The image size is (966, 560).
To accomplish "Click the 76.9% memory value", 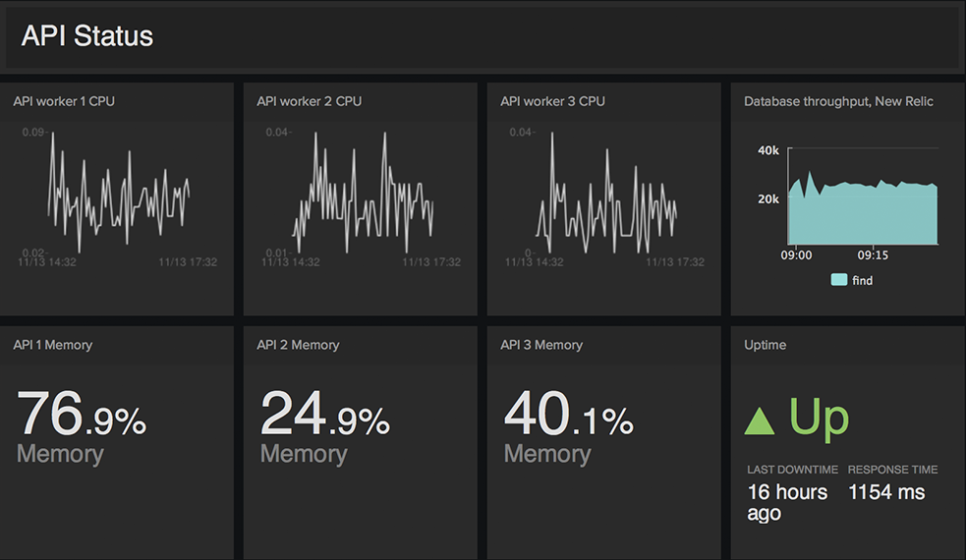I will coord(82,415).
